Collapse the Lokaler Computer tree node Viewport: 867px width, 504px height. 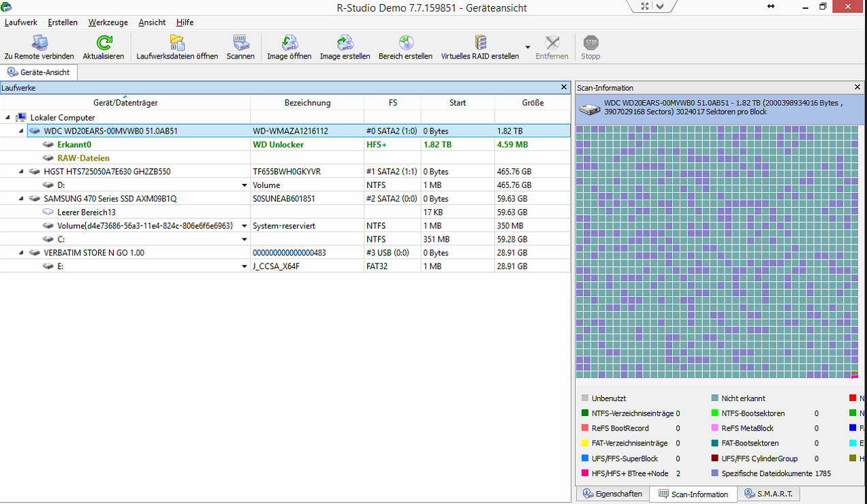[x=7, y=117]
